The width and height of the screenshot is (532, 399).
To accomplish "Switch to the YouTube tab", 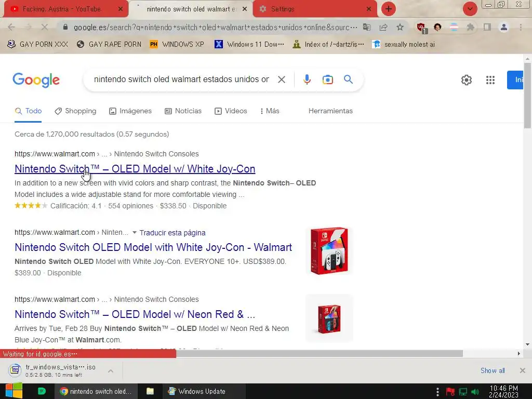I will coord(61,9).
